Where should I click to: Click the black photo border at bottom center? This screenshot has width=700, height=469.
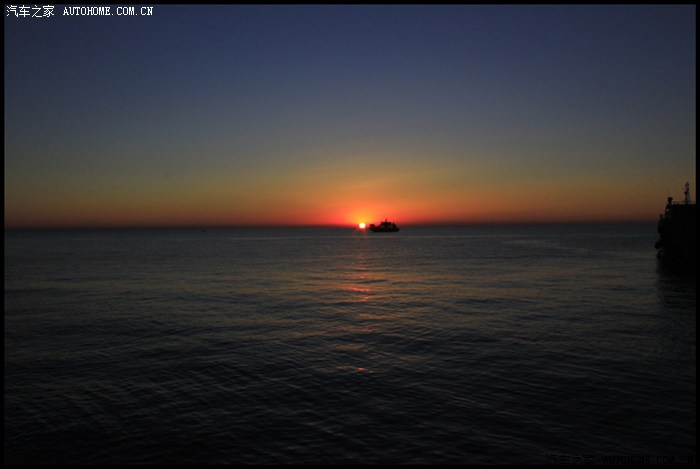350,466
